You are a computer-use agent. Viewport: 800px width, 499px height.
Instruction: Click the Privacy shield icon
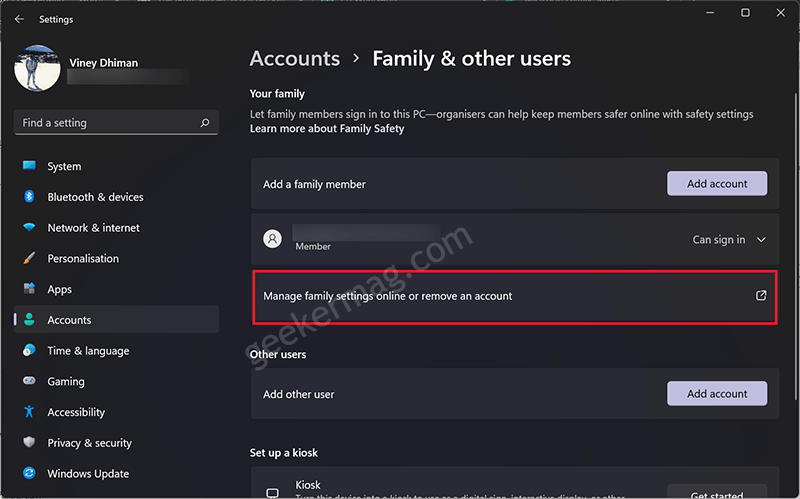click(29, 442)
